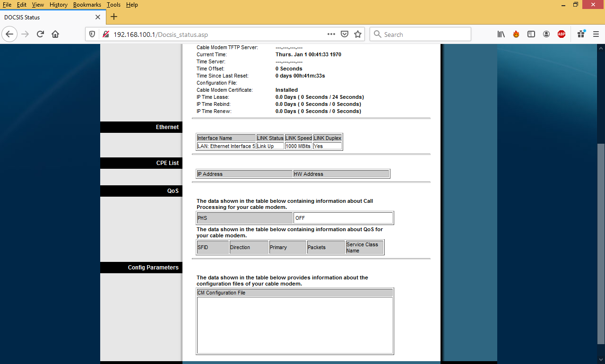Click the Cable Modem TFTP Server label

(227, 47)
